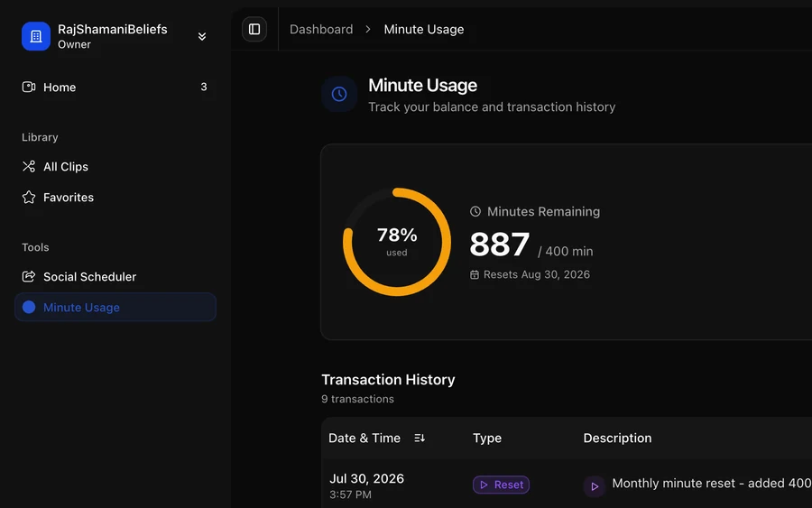This screenshot has width=812, height=508.
Task: Click the Description column header
Action: (x=617, y=439)
